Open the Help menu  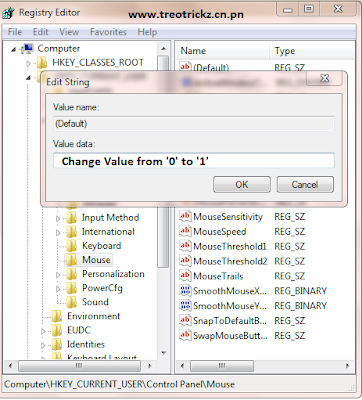147,32
